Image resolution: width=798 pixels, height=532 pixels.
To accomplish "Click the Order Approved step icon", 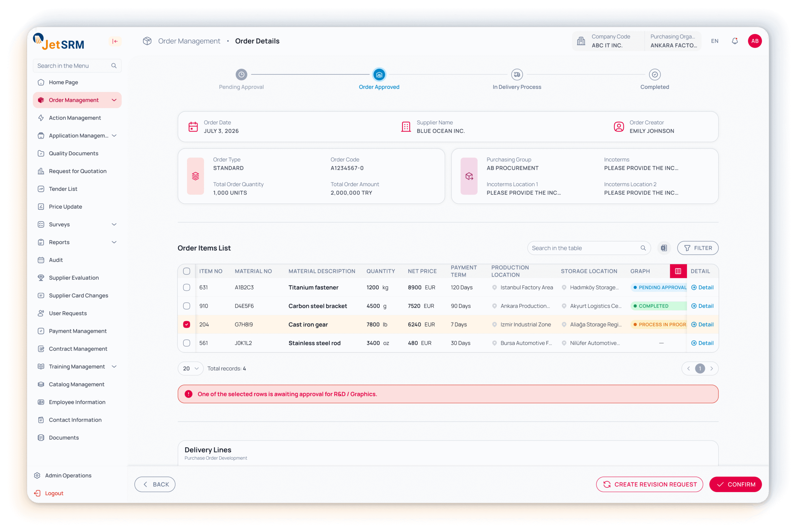I will click(379, 75).
